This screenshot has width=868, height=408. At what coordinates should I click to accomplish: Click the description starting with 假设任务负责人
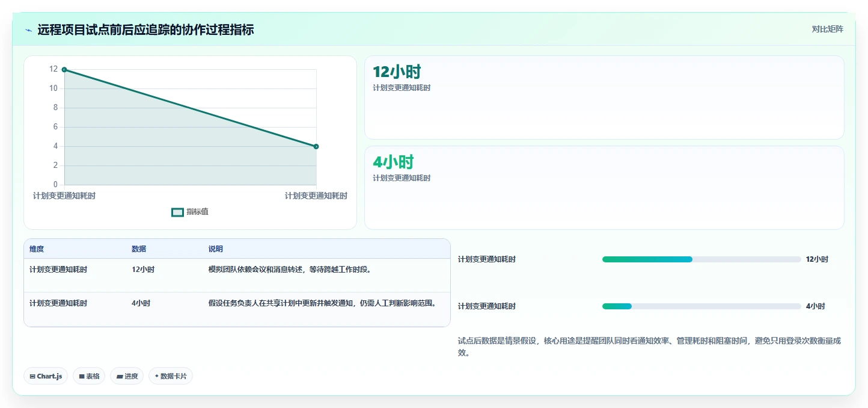click(322, 303)
